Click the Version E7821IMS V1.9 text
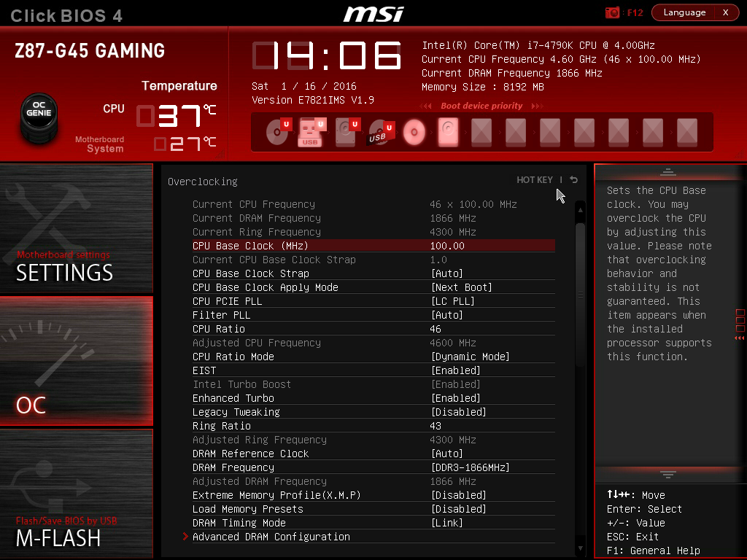747x560 pixels. point(312,100)
